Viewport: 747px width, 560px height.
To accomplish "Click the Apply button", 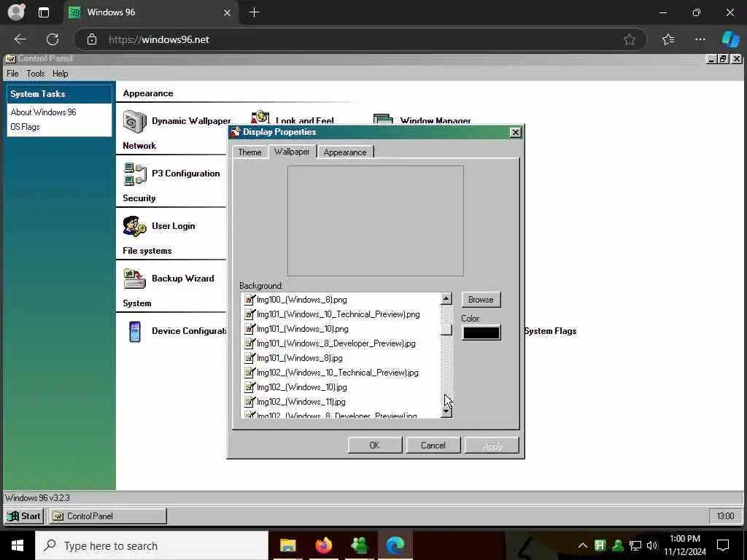I will pos(492,446).
